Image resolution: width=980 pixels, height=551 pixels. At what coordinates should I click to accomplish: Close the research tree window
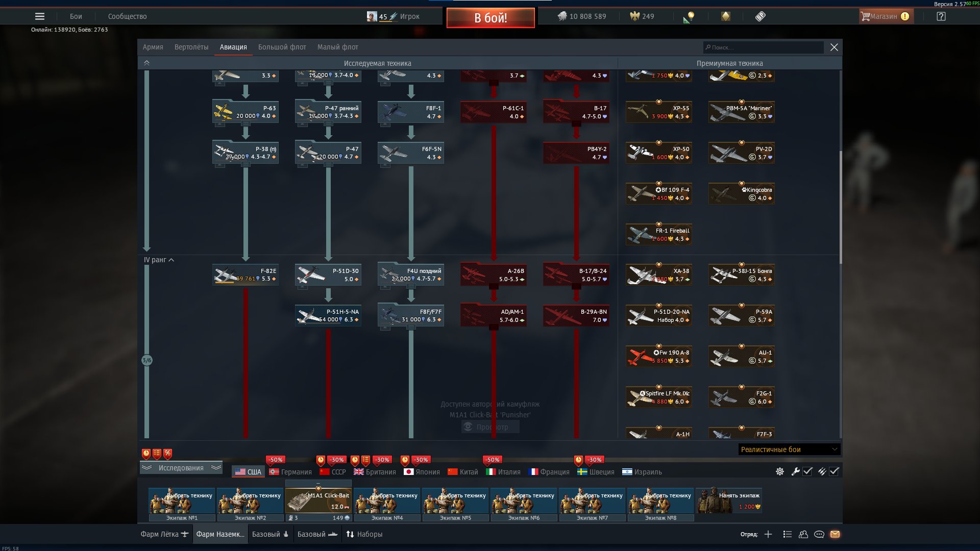click(834, 47)
